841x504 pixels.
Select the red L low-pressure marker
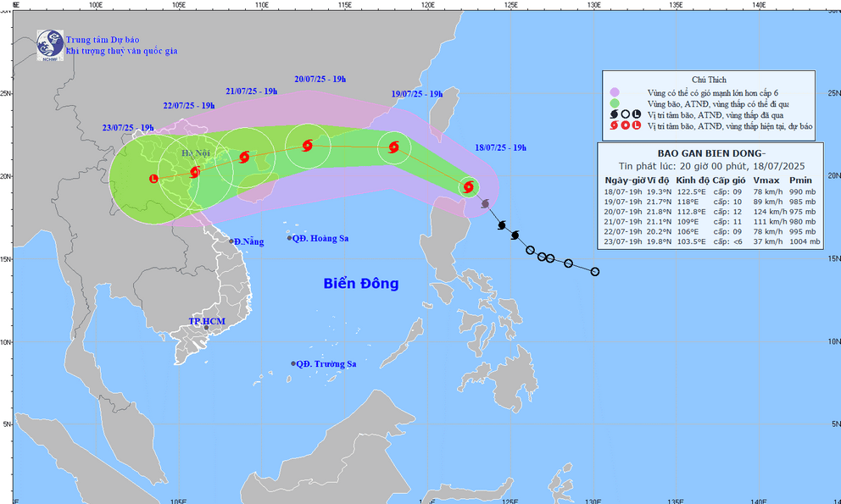pos(154,179)
